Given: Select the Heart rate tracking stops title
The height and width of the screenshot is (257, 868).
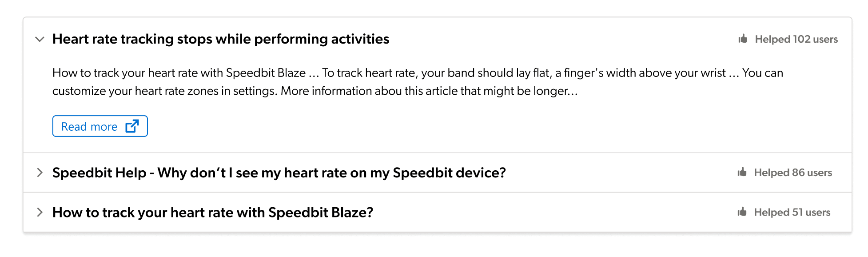Looking at the screenshot, I should 221,39.
